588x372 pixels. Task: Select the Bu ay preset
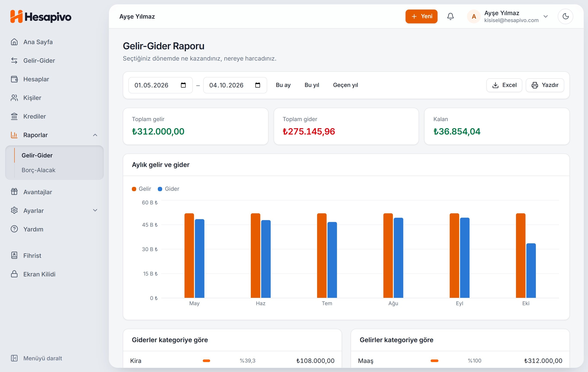pyautogui.click(x=283, y=85)
